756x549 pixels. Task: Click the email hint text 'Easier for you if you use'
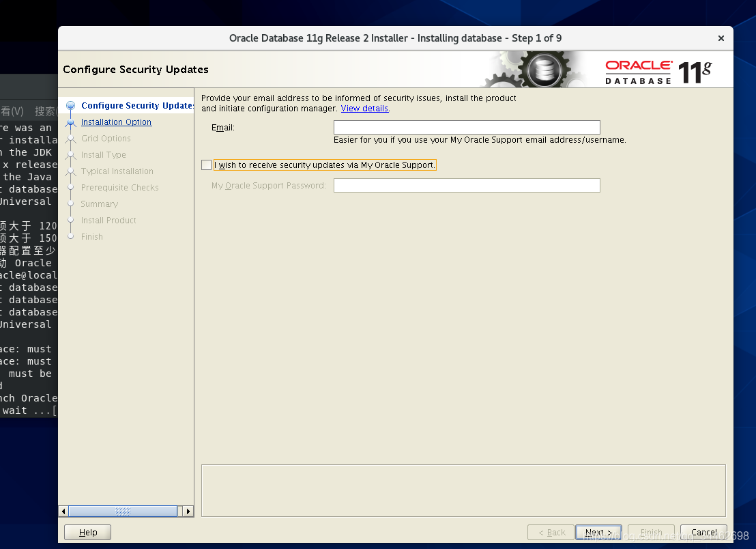pos(480,140)
